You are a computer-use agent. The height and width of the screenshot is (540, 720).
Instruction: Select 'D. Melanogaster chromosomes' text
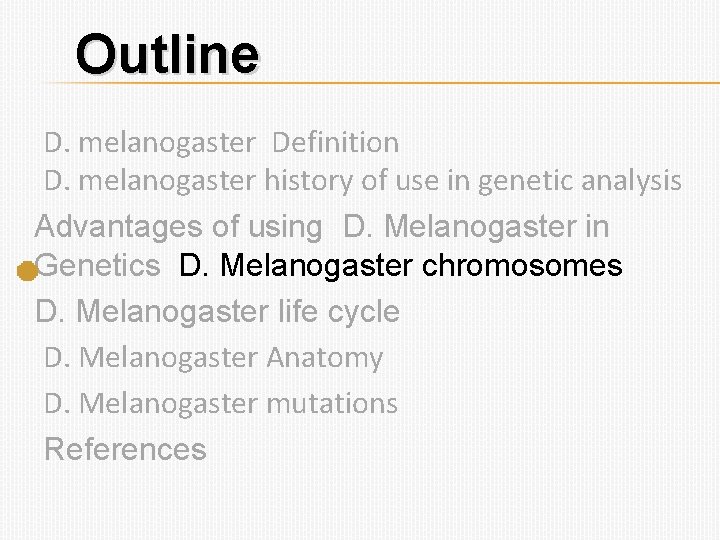(x=400, y=266)
